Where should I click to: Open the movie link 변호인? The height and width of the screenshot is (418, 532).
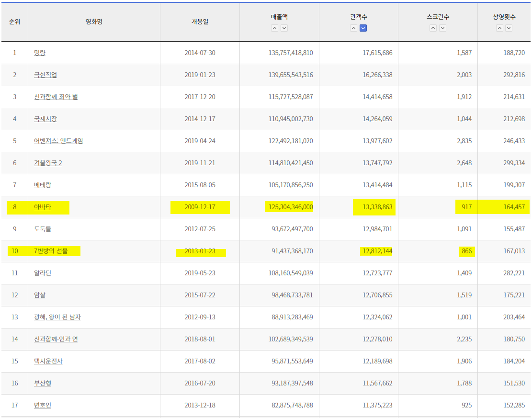(x=43, y=405)
